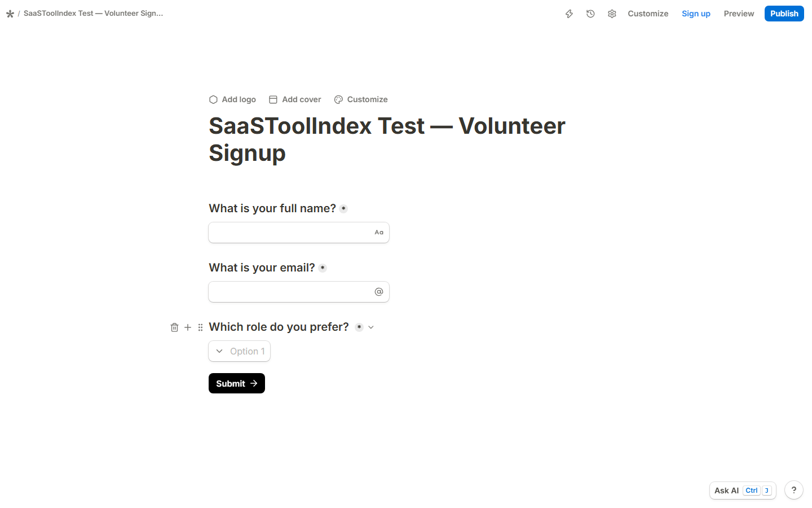This screenshot has width=812, height=508.
Task: Click the Tally asterisk home icon
Action: click(10, 14)
